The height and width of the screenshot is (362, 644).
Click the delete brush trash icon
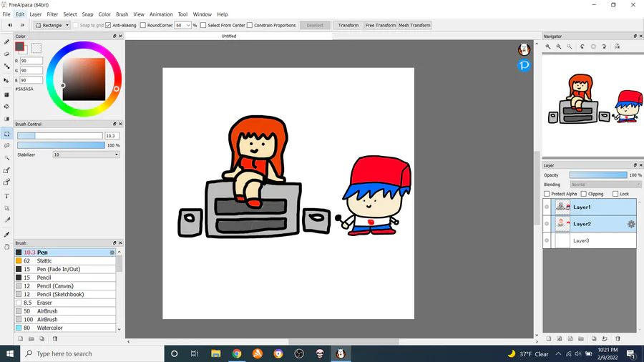pyautogui.click(x=54, y=339)
